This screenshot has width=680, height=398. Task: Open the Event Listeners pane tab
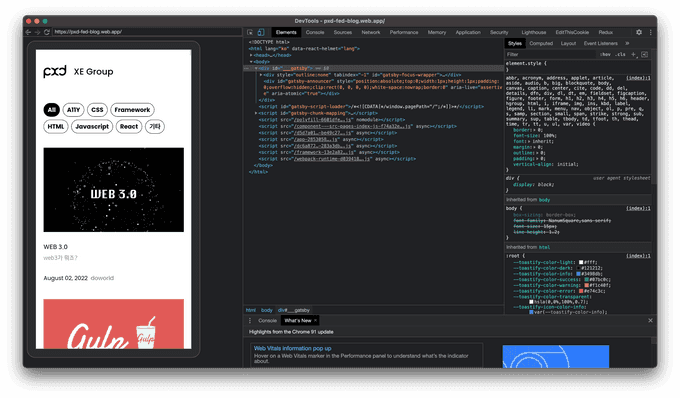point(601,43)
